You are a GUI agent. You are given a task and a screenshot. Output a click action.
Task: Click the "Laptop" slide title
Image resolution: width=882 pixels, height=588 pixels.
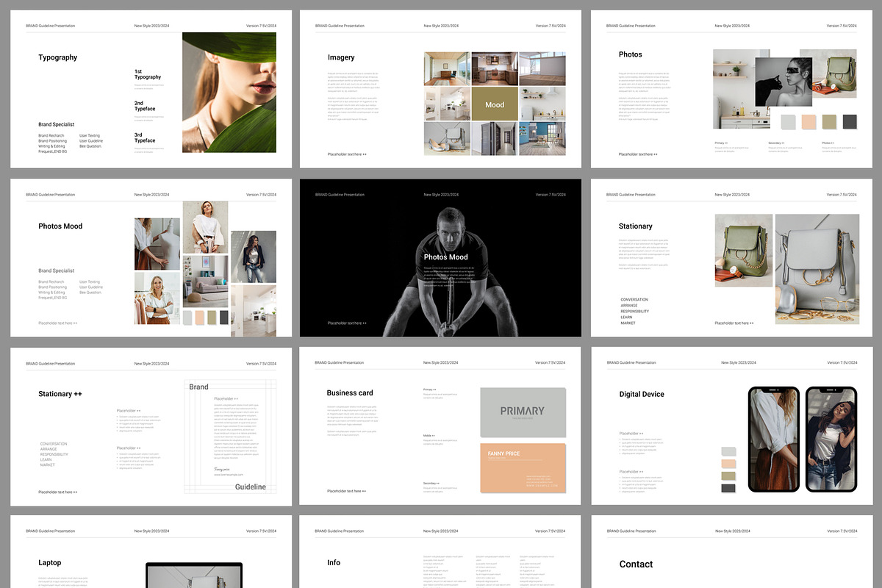coord(50,562)
